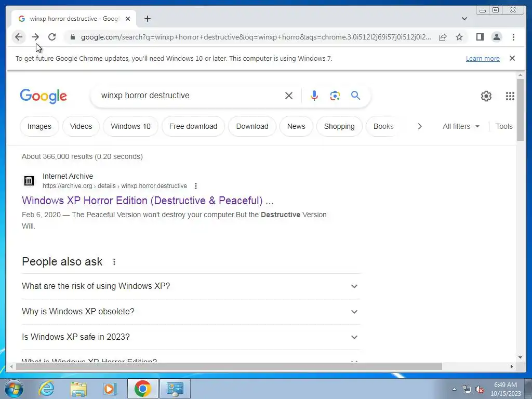This screenshot has width=532, height=399.
Task: Go to Google home via logo
Action: tap(44, 96)
